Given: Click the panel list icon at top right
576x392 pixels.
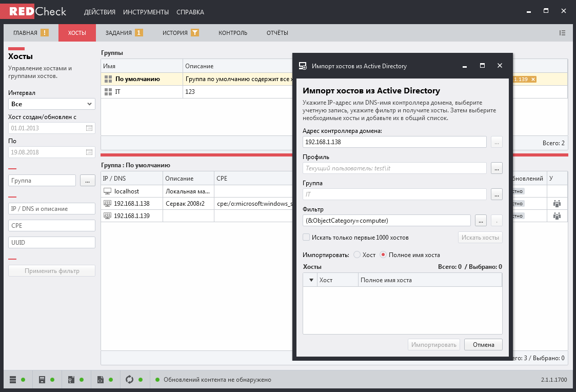Looking at the screenshot, I should click(562, 33).
